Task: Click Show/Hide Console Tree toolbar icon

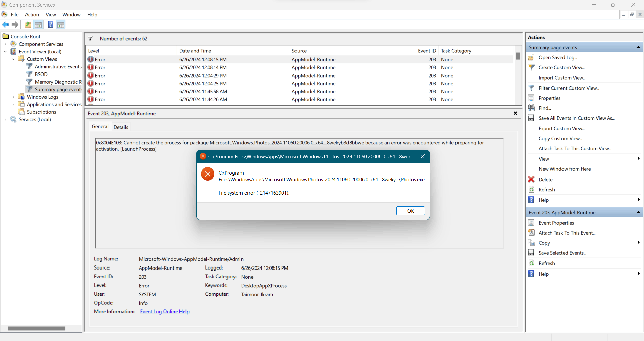Action: 38,25
